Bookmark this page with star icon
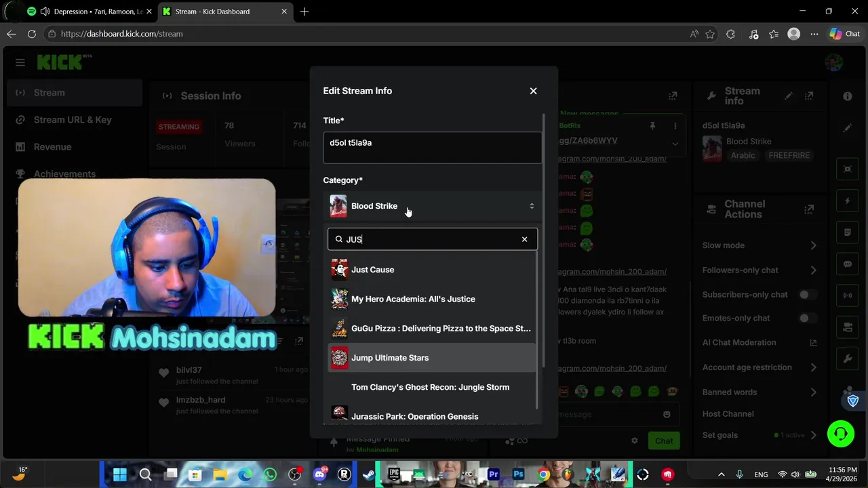The height and width of the screenshot is (488, 868). (710, 34)
